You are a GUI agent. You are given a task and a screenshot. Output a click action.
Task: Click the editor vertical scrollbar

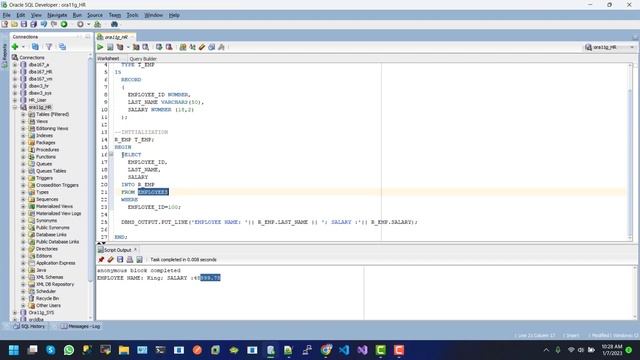pyautogui.click(x=630, y=151)
